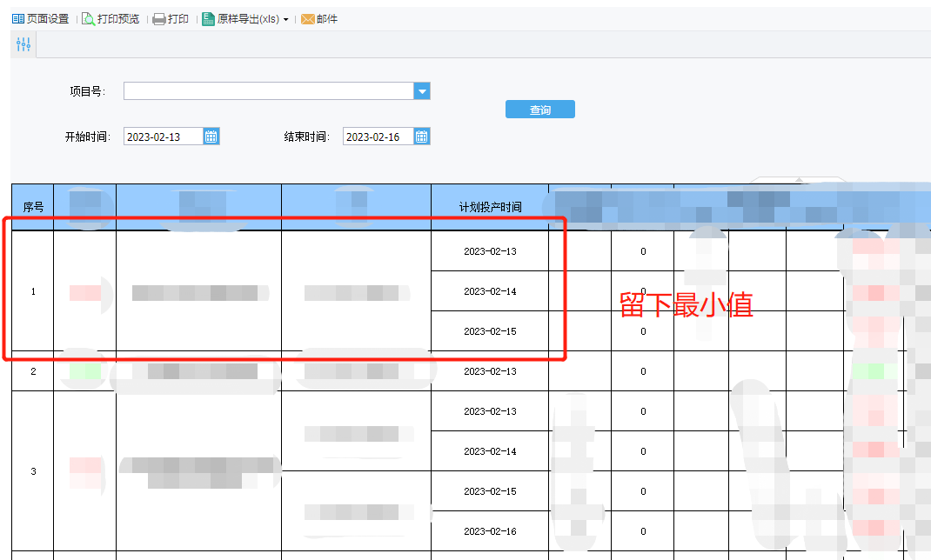Click the 邮件 envelope icon
Viewport: 931px width, 560px height.
tap(307, 20)
